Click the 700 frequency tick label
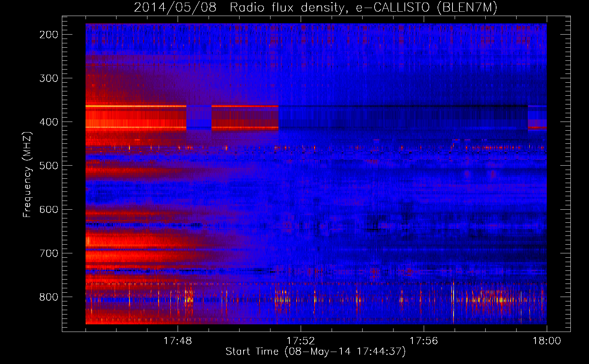Viewport: 589px width, 364px height. click(49, 253)
